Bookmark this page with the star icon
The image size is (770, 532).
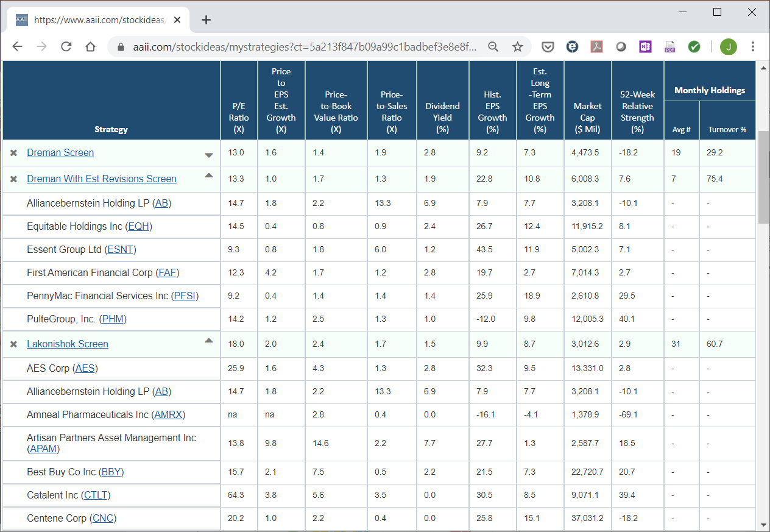coord(517,47)
